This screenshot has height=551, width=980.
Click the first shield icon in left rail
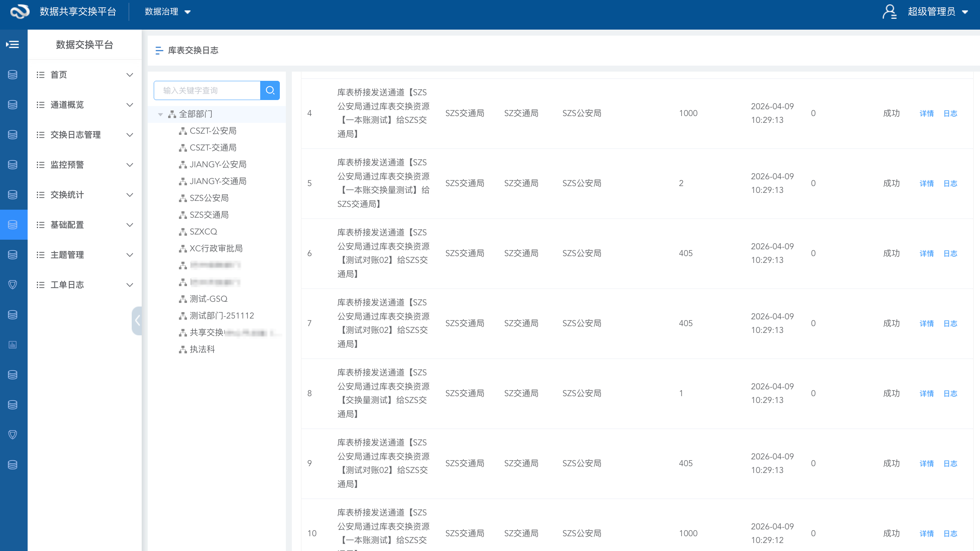click(x=13, y=285)
